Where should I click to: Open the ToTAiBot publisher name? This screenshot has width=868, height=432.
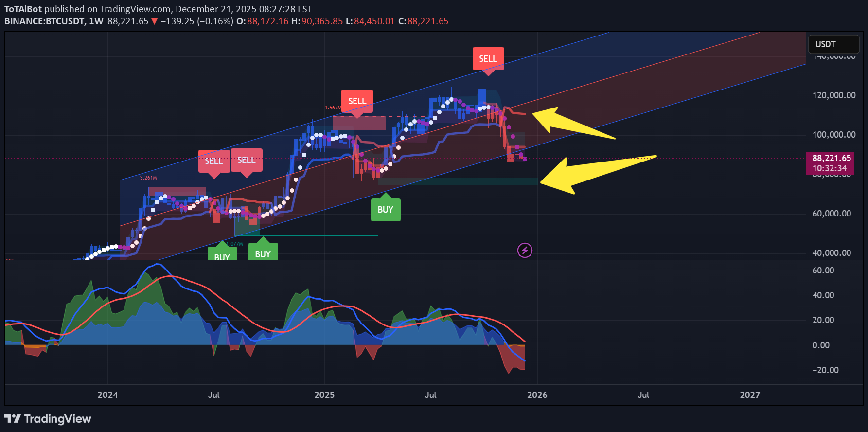pos(23,9)
